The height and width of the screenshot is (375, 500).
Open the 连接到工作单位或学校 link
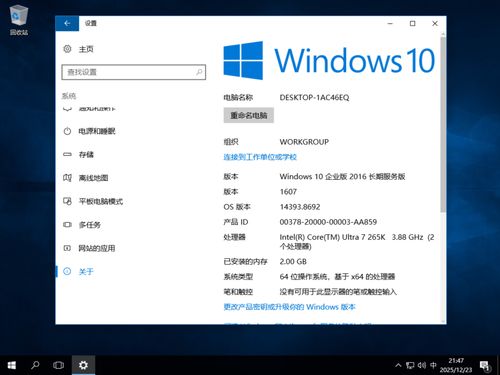tap(260, 157)
